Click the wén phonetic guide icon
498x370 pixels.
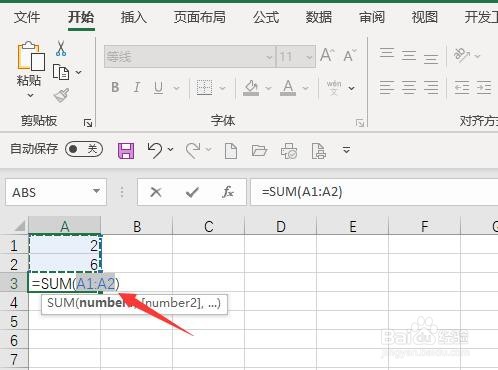[x=334, y=88]
